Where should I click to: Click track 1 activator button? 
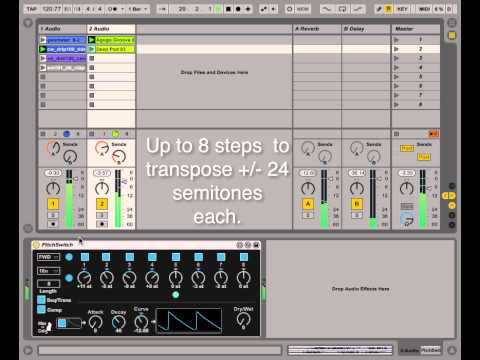53,204
